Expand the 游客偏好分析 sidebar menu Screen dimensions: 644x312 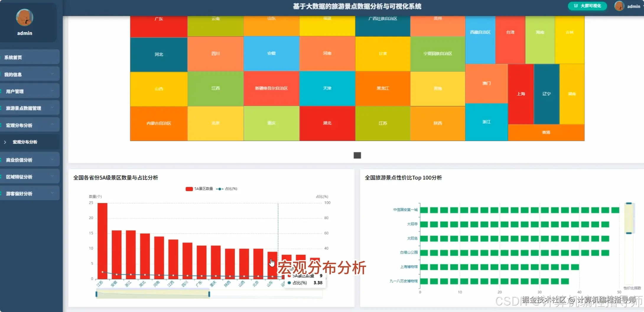[x=30, y=193]
